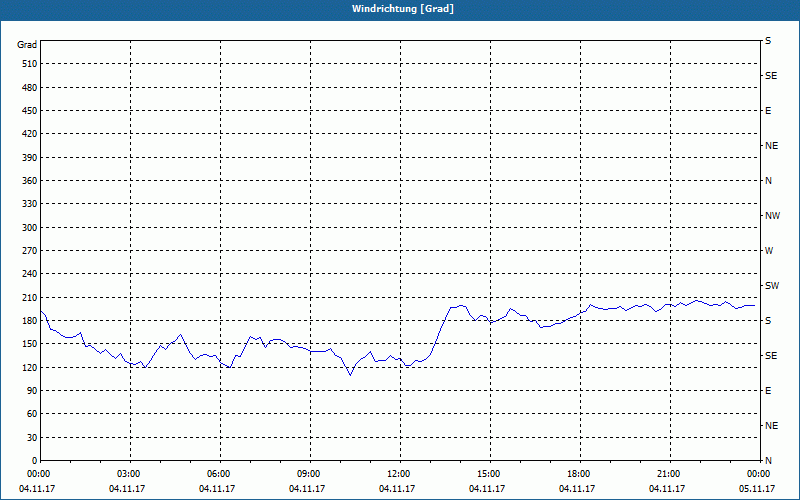Select the 18:00 time axis label
The height and width of the screenshot is (500, 800).
coord(581,474)
